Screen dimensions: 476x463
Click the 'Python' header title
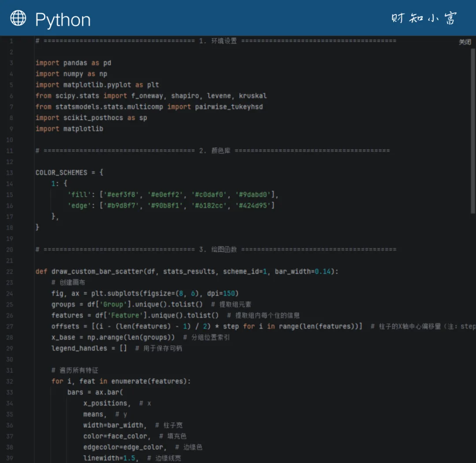coord(63,20)
